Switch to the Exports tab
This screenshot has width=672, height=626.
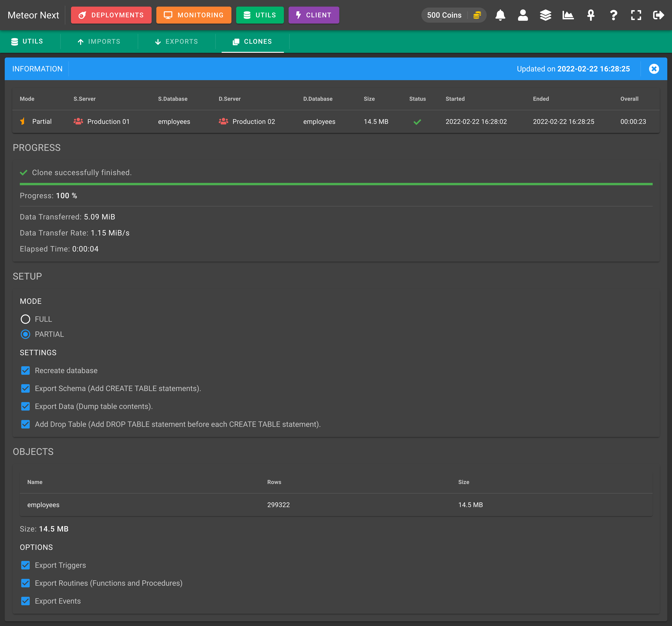(176, 42)
